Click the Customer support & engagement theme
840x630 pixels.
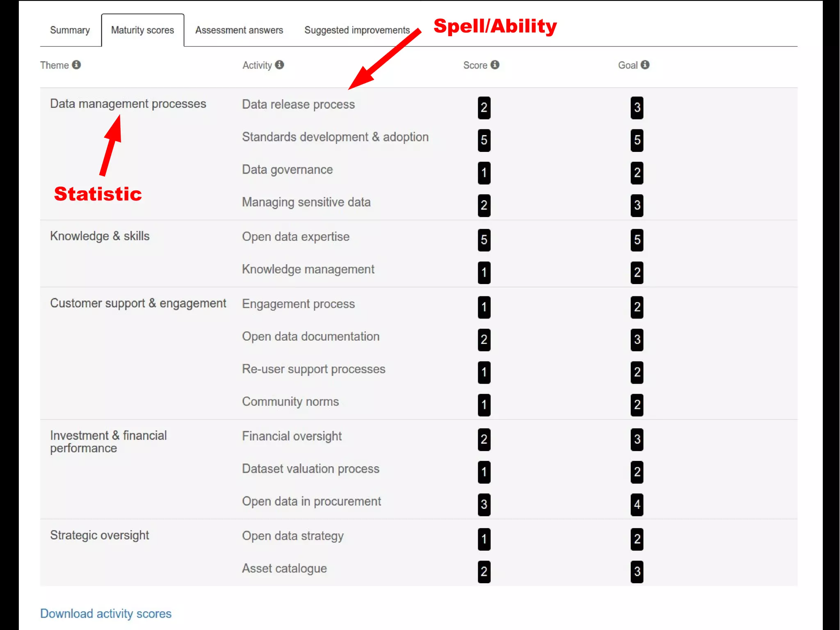tap(138, 303)
